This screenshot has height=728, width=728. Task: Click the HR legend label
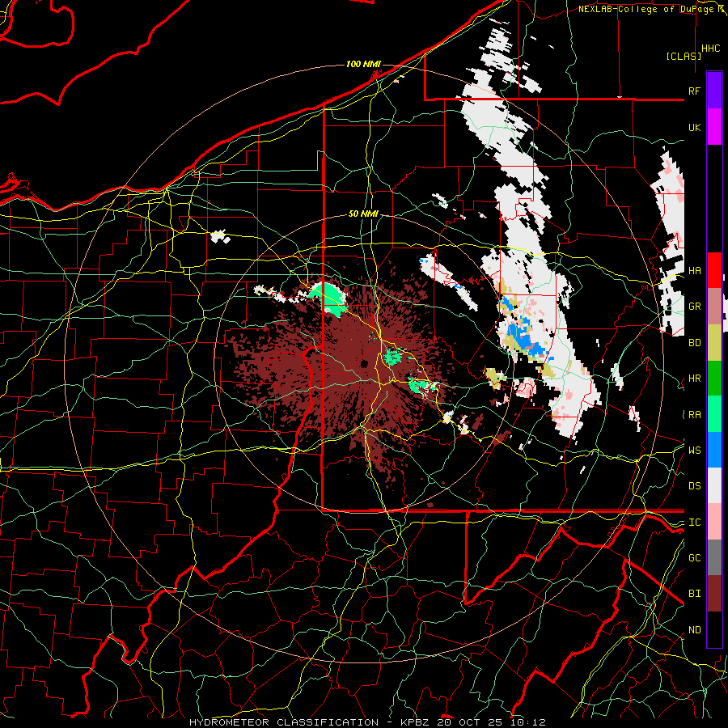click(x=694, y=379)
